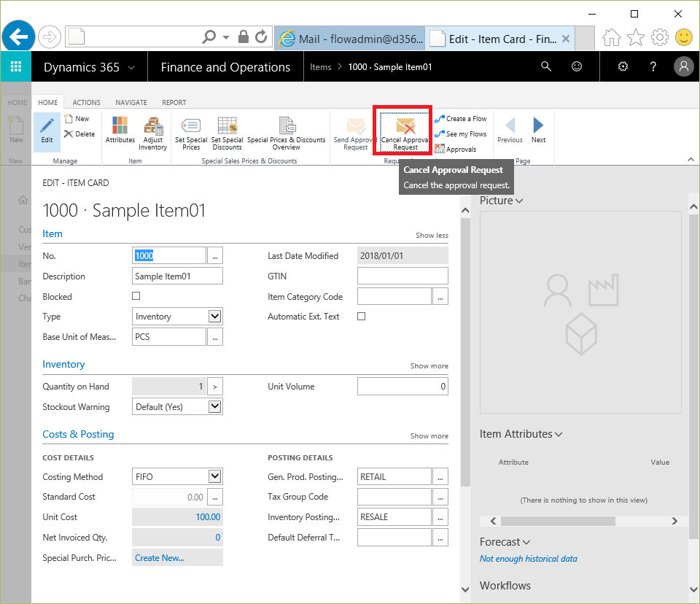The width and height of the screenshot is (700, 604).
Task: Switch to the ACTIONS ribbon tab
Action: pos(86,102)
